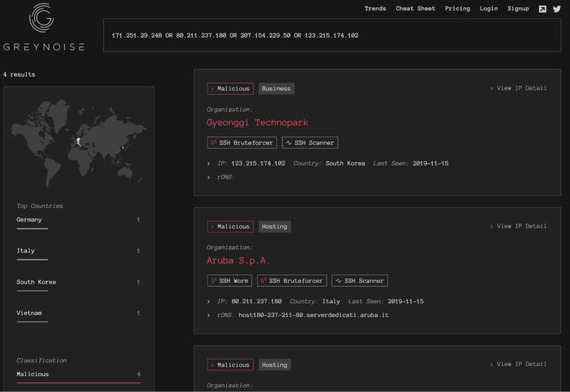570x392 pixels.
Task: Click the Malicious tag on the third result card
Action: point(230,365)
